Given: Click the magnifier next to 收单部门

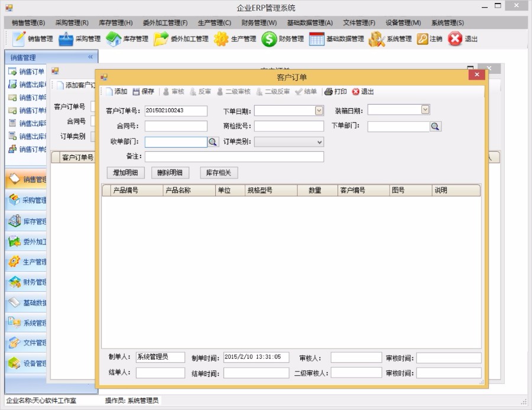Looking at the screenshot, I should (213, 142).
